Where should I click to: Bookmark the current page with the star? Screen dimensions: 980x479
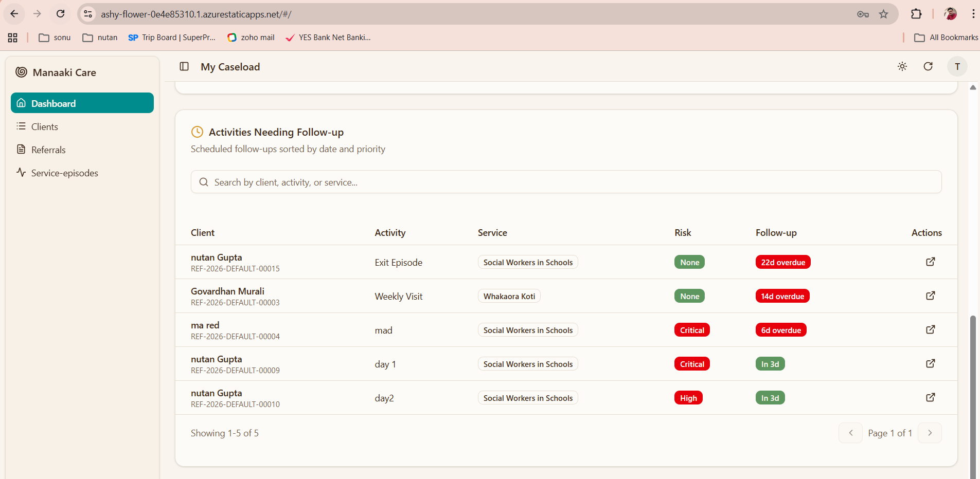click(x=884, y=14)
